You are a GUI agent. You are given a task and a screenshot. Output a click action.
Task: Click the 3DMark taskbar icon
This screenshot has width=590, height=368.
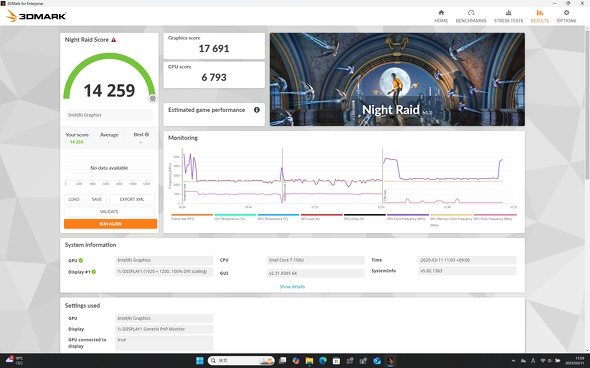pos(390,360)
